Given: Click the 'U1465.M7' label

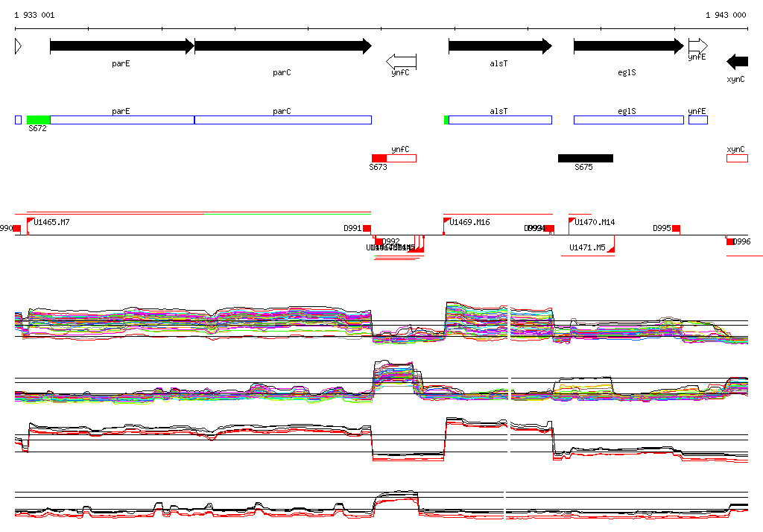Looking at the screenshot, I should click(51, 223).
